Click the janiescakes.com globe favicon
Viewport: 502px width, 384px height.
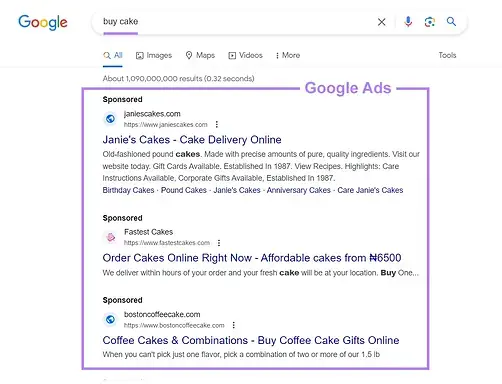(x=110, y=119)
